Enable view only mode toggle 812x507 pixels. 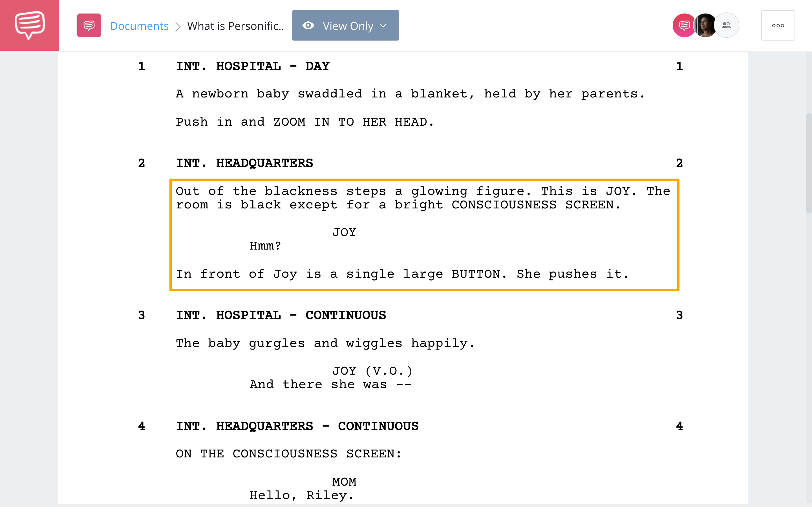click(345, 25)
